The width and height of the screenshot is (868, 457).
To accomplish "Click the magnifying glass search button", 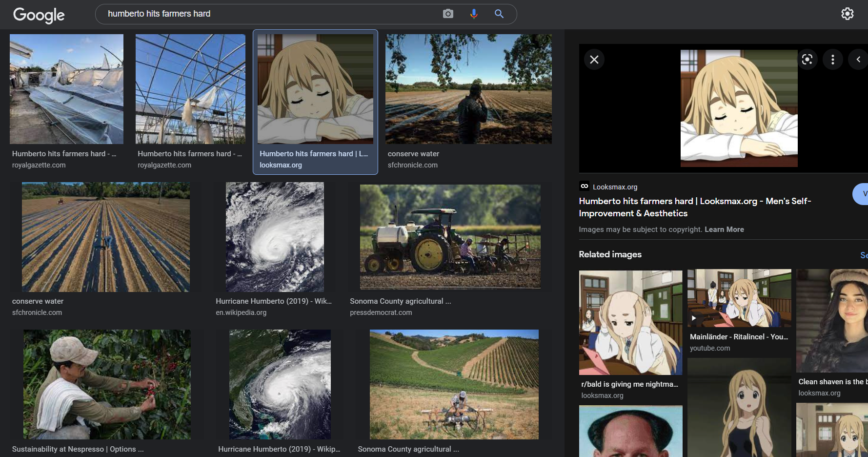I will [499, 14].
